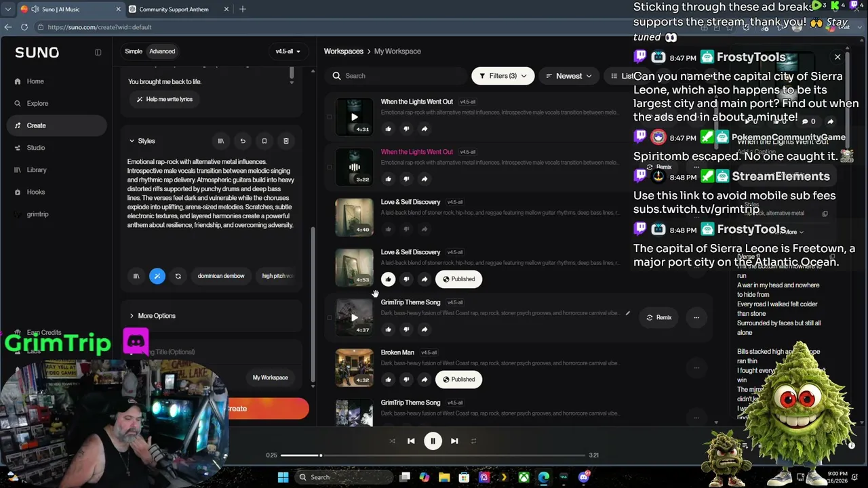Undo style changes icon in Styles header

coord(243,141)
